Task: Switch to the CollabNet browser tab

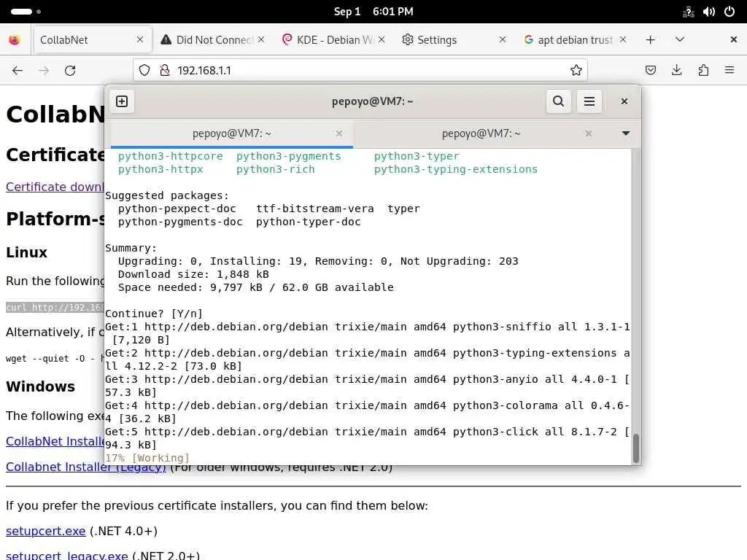Action: pyautogui.click(x=91, y=40)
